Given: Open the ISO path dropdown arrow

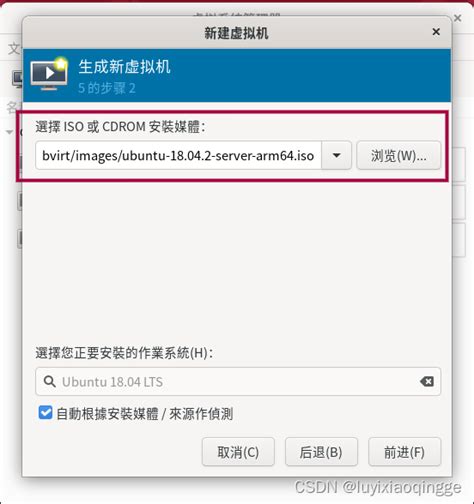Looking at the screenshot, I should coord(336,155).
